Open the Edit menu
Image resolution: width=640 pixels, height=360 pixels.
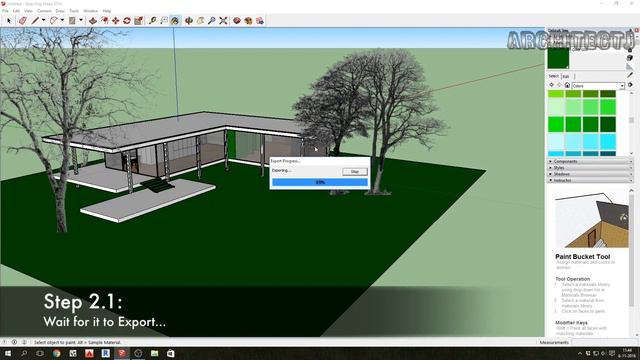coord(16,11)
